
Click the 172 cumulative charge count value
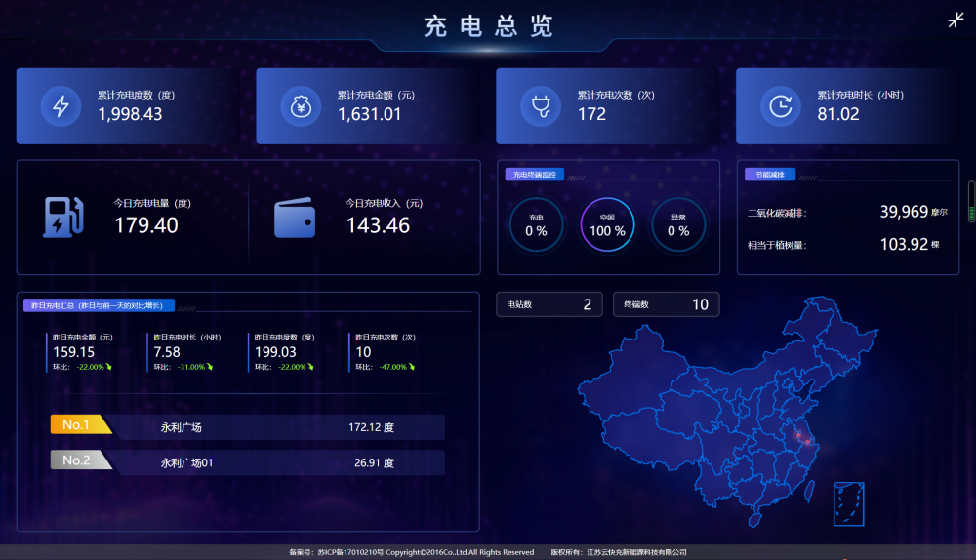592,114
